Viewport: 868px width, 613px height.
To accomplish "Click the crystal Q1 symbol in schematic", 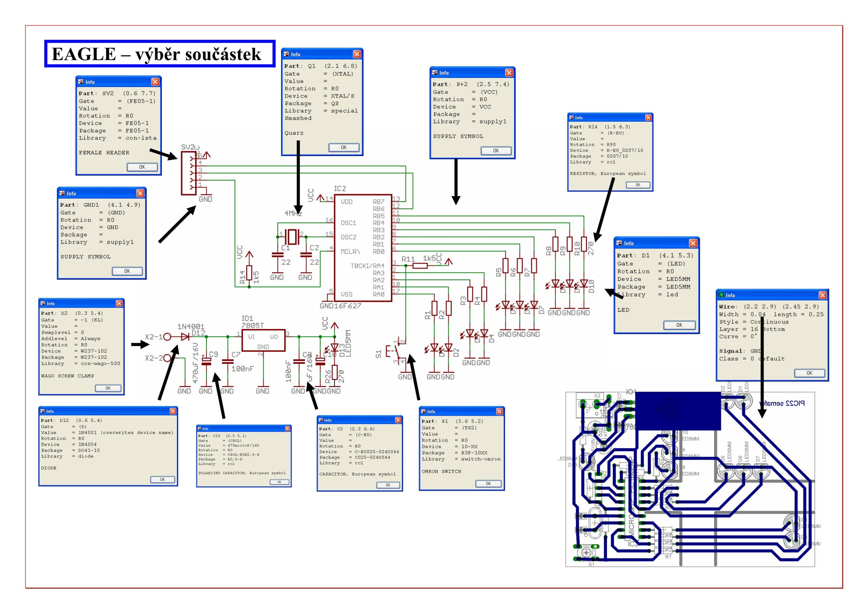I will (292, 237).
